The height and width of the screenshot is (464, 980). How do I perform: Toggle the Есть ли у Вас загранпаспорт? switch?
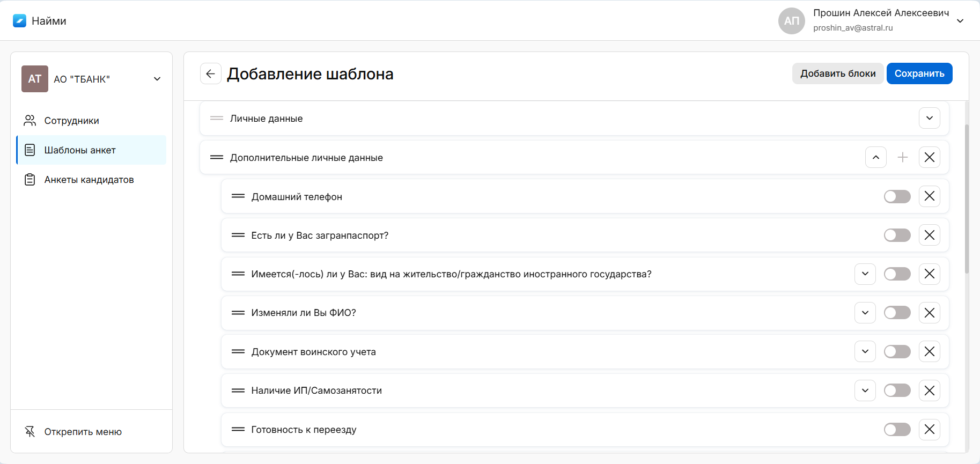coord(897,235)
